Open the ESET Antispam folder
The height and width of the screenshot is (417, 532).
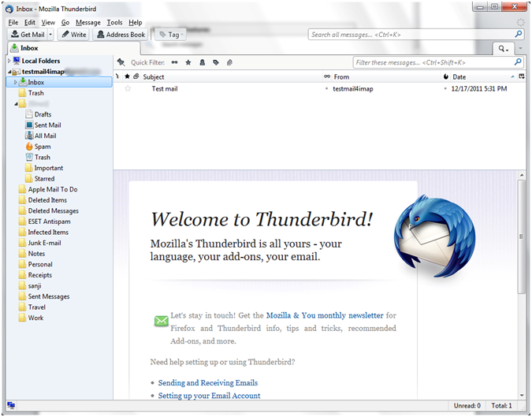pyautogui.click(x=49, y=222)
